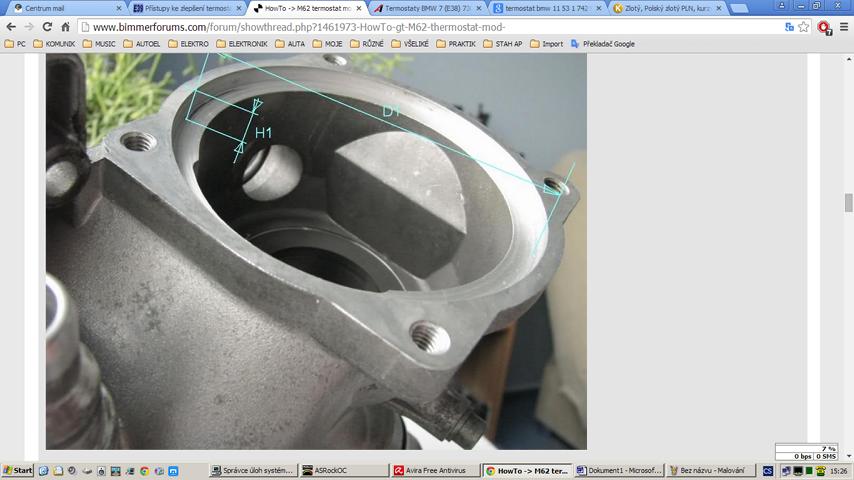Open the RŮZNÉ bookmarks folder
The height and width of the screenshot is (480, 854).
pyautogui.click(x=367, y=44)
